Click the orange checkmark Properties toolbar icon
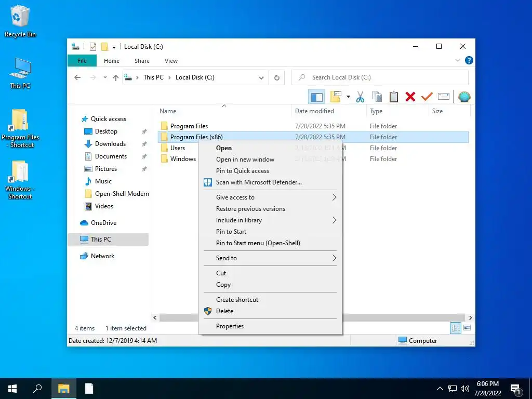 click(427, 97)
